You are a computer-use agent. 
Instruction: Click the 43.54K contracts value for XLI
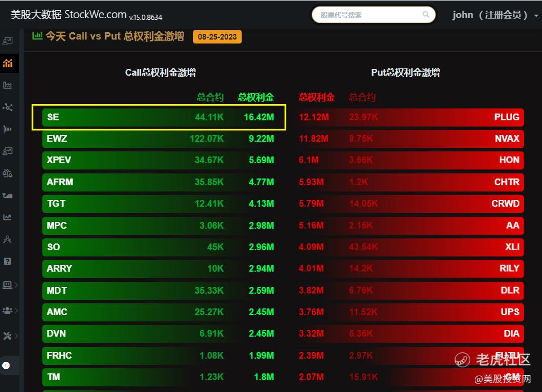(363, 247)
